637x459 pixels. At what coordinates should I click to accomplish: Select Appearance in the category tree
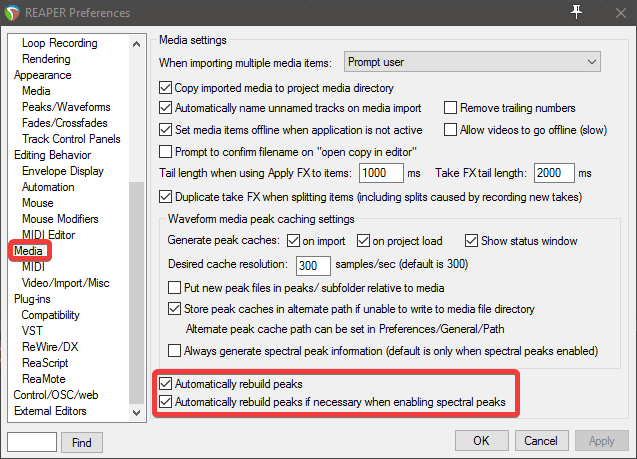click(43, 75)
